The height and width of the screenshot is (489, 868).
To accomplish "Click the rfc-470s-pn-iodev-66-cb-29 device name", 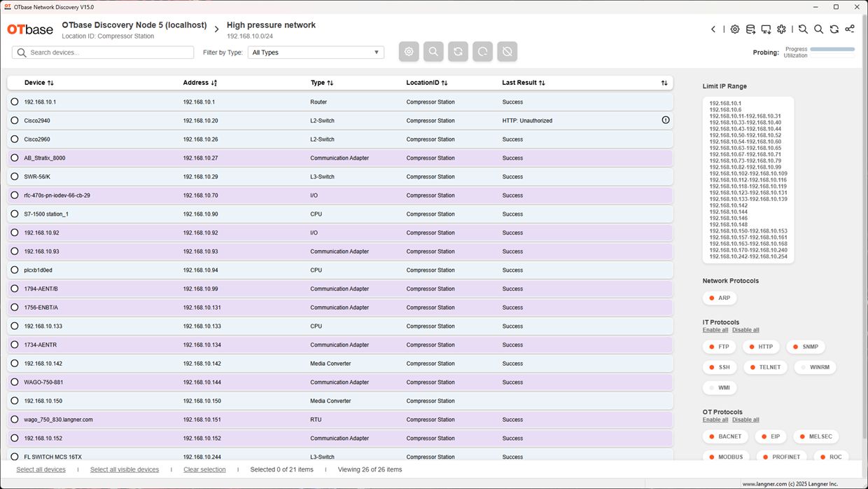I will pyautogui.click(x=57, y=195).
